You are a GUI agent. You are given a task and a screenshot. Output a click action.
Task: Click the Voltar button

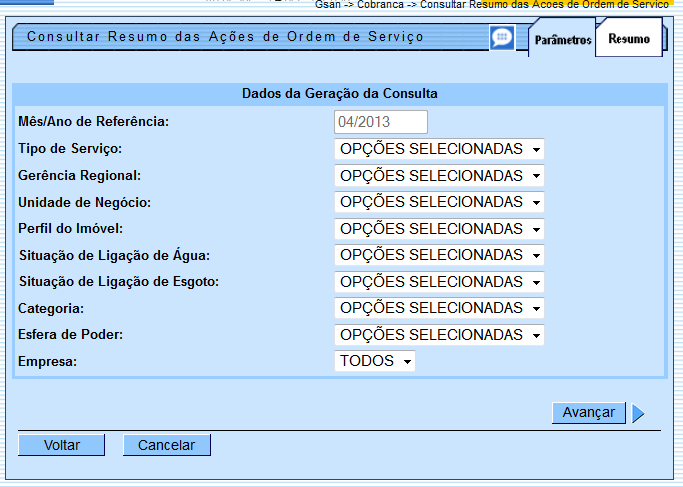(x=61, y=445)
